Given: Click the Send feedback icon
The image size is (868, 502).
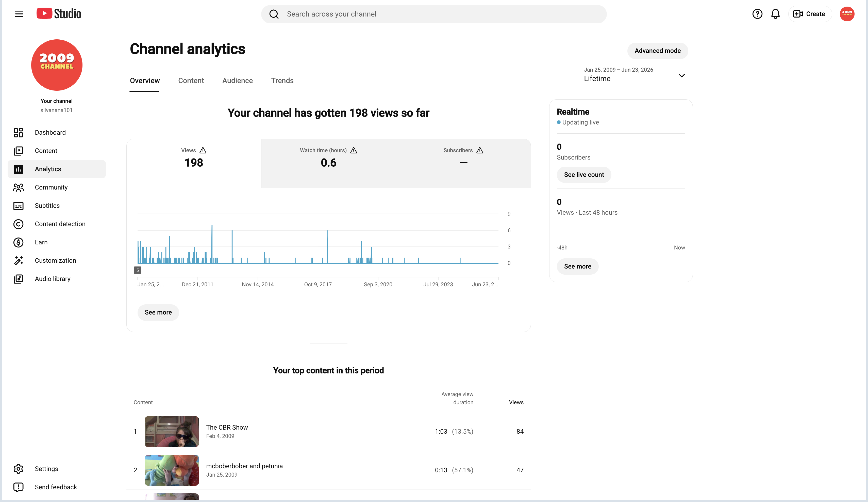Looking at the screenshot, I should pos(18,487).
